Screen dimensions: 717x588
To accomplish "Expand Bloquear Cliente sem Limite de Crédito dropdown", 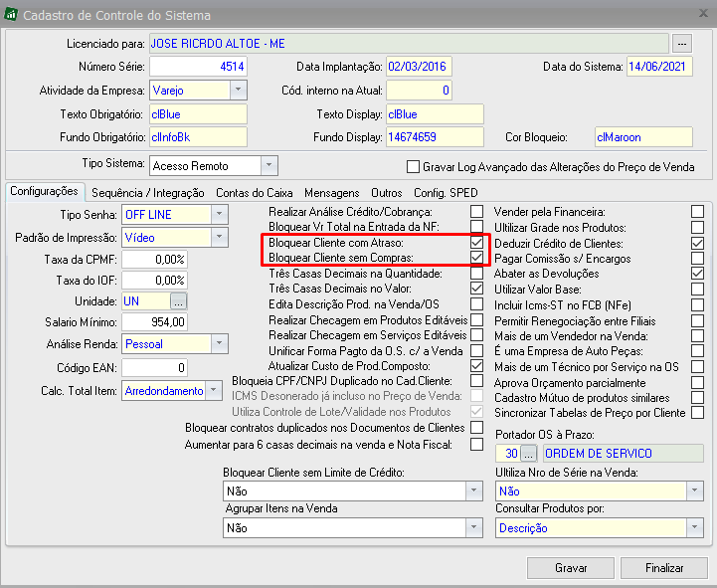I will pos(473,490).
